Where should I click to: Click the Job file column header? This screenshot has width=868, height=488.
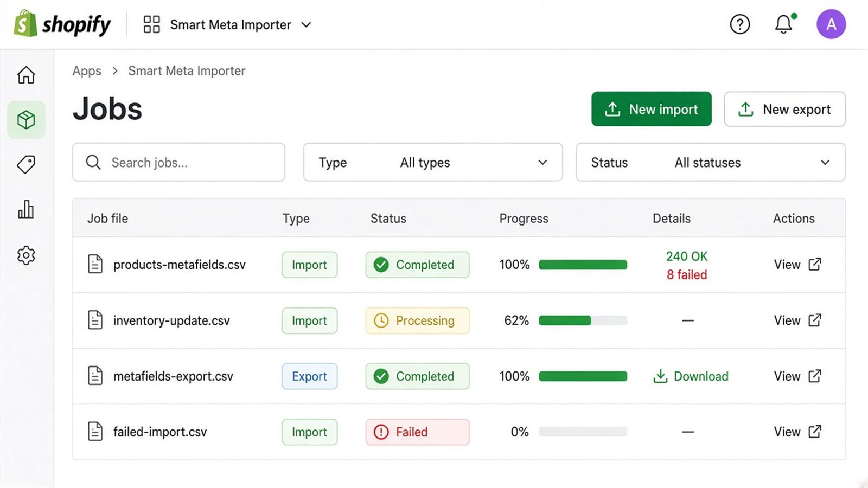coord(108,219)
